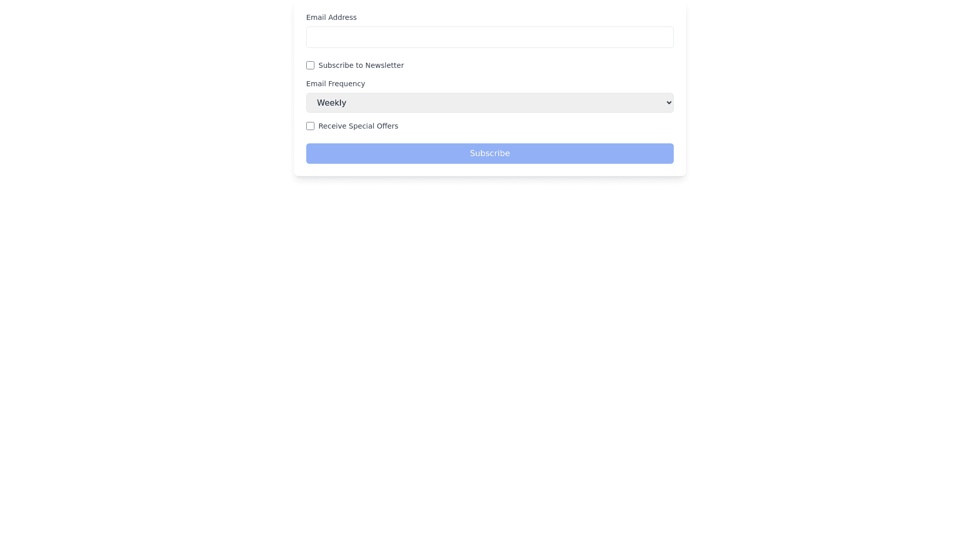Expand the Weekly frequency combo box
980x551 pixels.
(489, 103)
